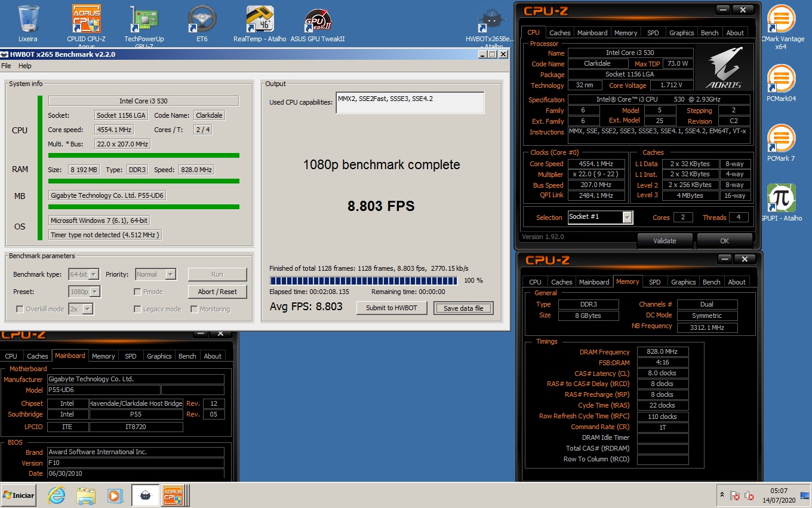Select Bench tab in top CPU-Z window
The height and width of the screenshot is (508, 812).
(709, 33)
